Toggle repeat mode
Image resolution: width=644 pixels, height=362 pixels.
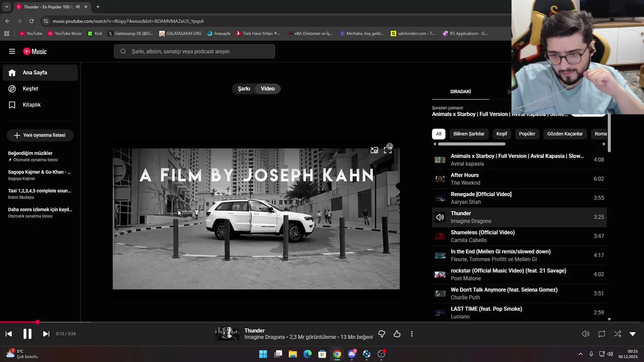pyautogui.click(x=602, y=334)
